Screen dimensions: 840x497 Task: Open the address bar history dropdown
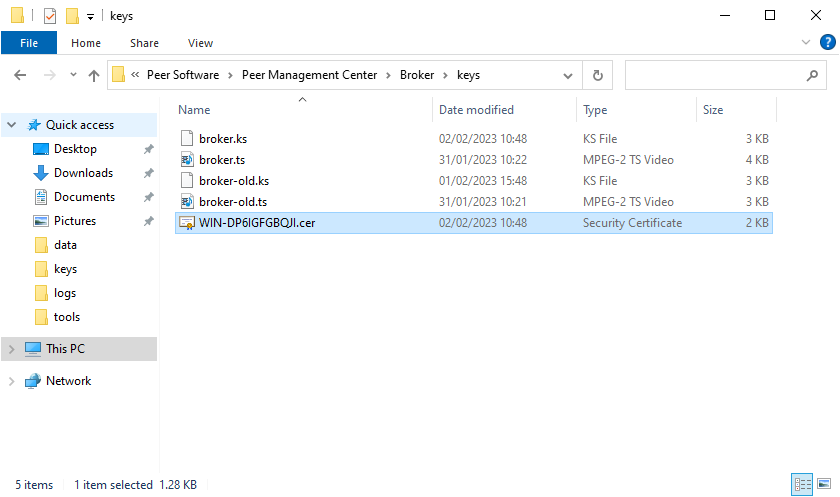(x=568, y=75)
